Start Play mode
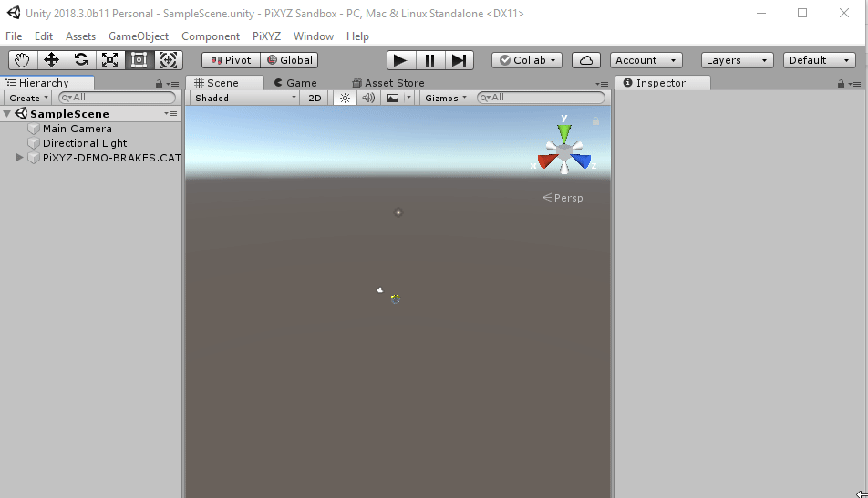Image resolution: width=868 pixels, height=498 pixels. pyautogui.click(x=401, y=60)
